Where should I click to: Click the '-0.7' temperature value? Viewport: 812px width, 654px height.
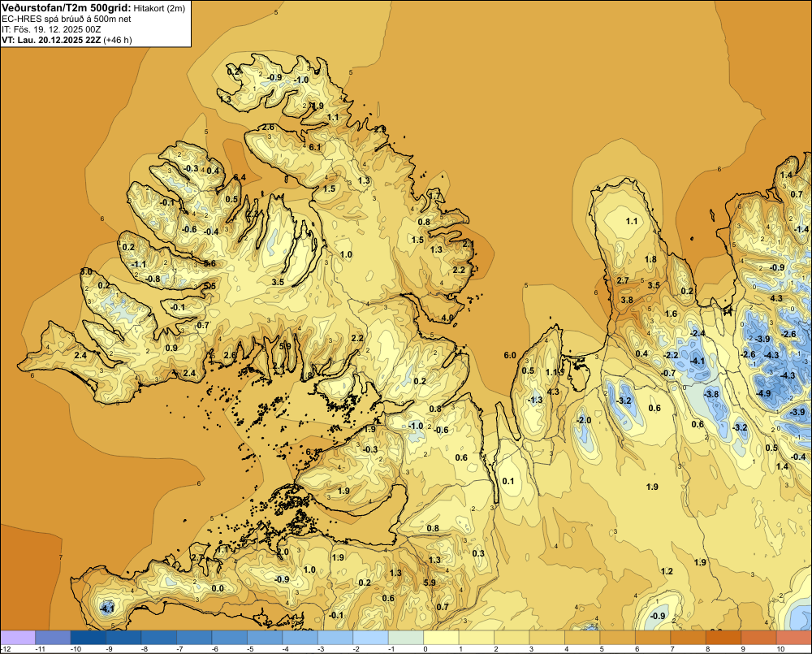[668, 373]
